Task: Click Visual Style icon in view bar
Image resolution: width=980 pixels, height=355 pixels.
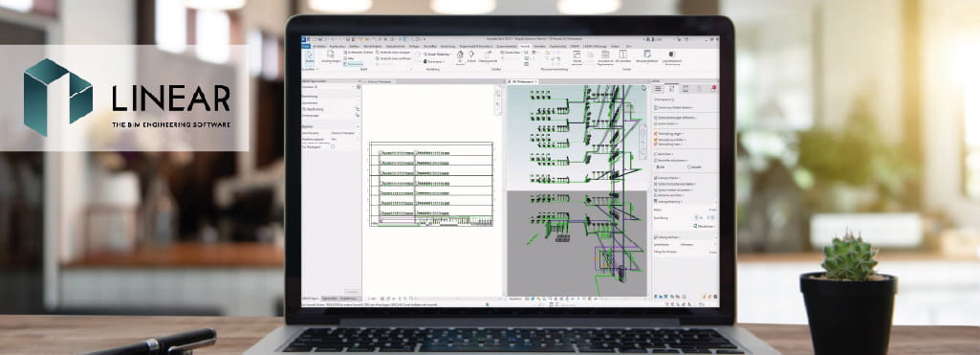Action: 388,299
